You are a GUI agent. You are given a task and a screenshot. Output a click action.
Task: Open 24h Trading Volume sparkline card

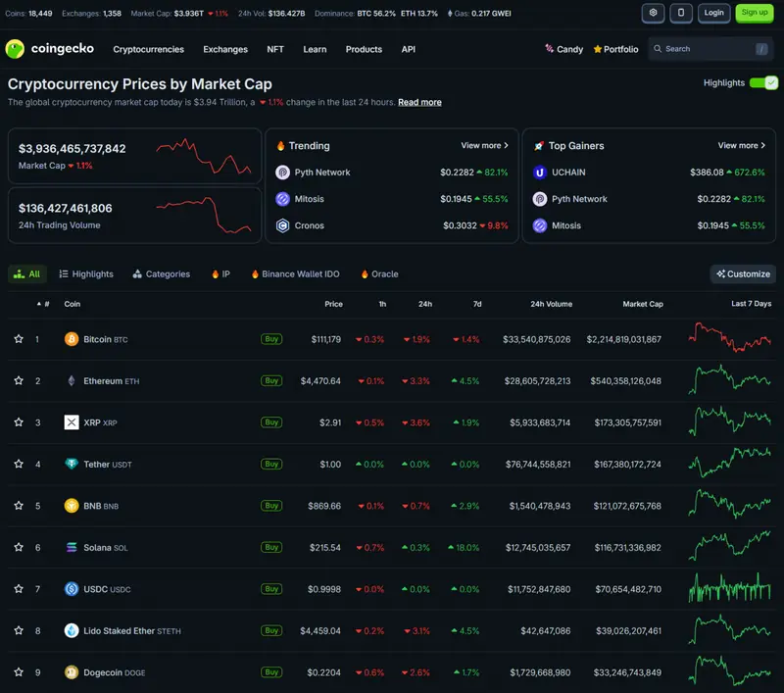coord(134,216)
